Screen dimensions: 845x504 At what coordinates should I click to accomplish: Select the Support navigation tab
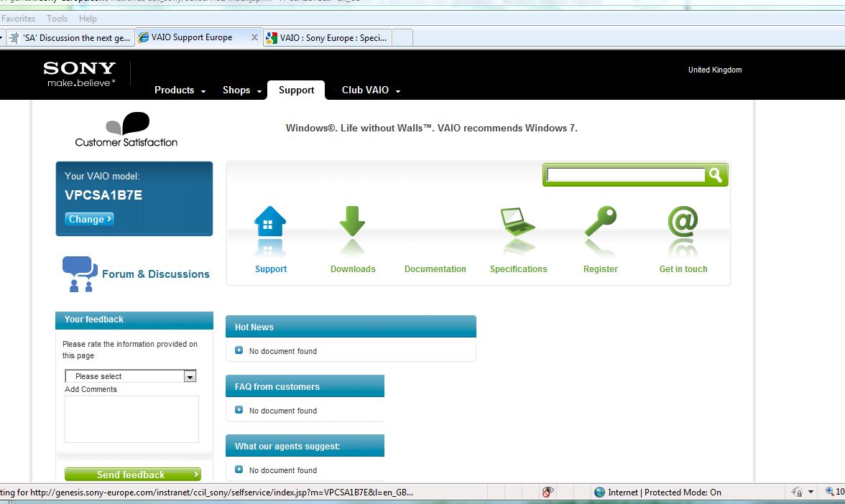pos(296,90)
